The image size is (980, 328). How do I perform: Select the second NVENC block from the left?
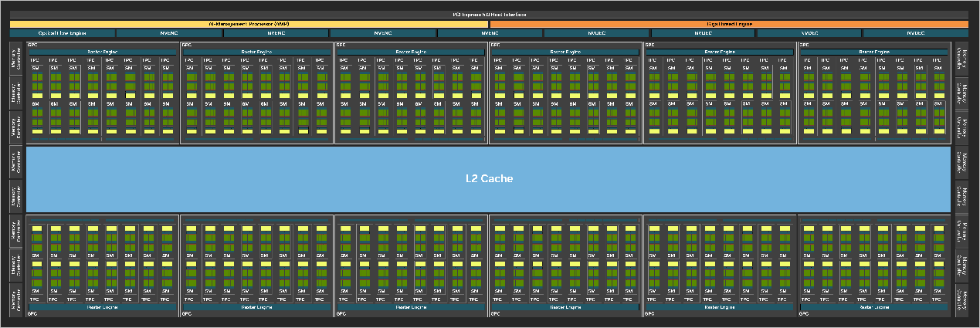[x=276, y=33]
